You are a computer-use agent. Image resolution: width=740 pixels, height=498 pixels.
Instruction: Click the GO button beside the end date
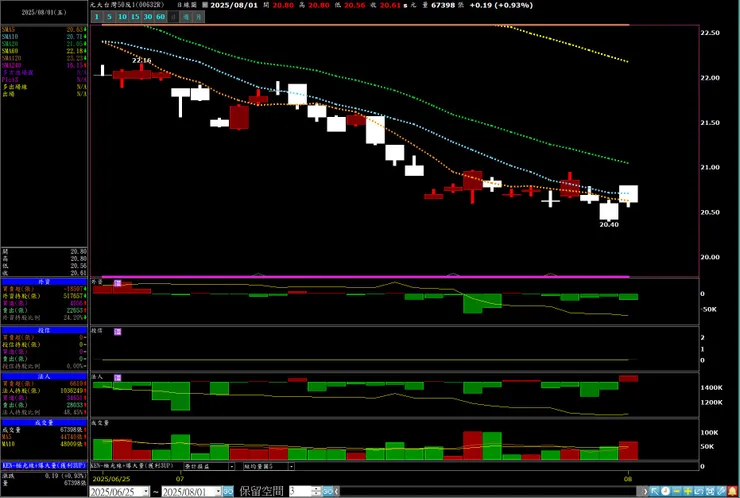pos(228,492)
